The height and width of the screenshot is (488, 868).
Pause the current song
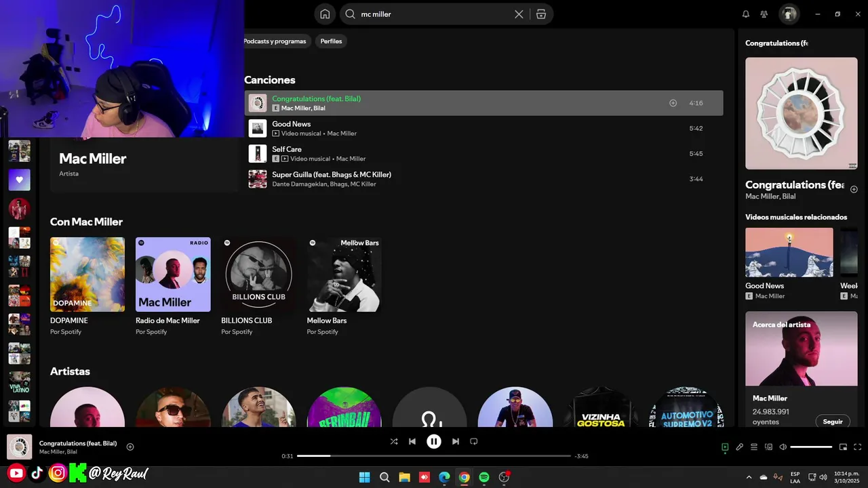point(434,441)
